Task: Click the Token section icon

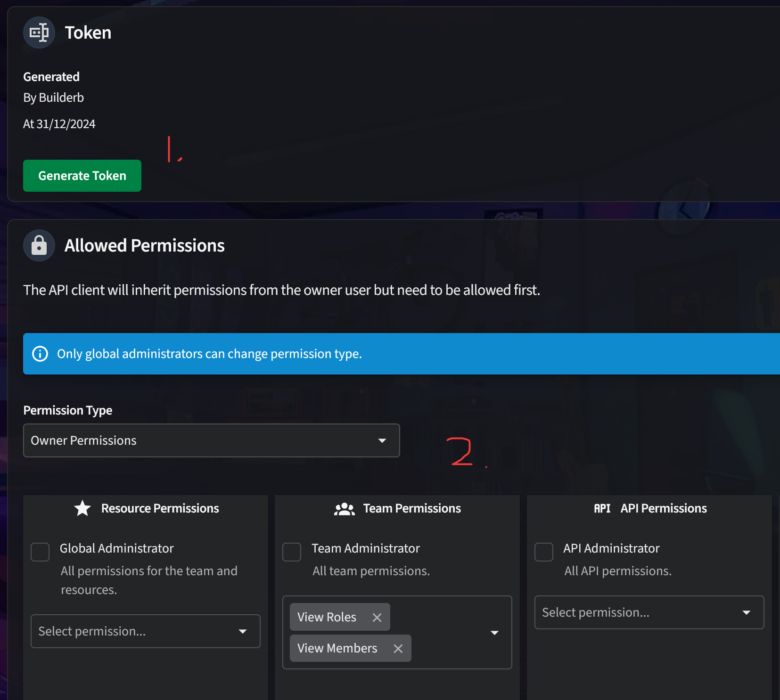Action: point(39,33)
